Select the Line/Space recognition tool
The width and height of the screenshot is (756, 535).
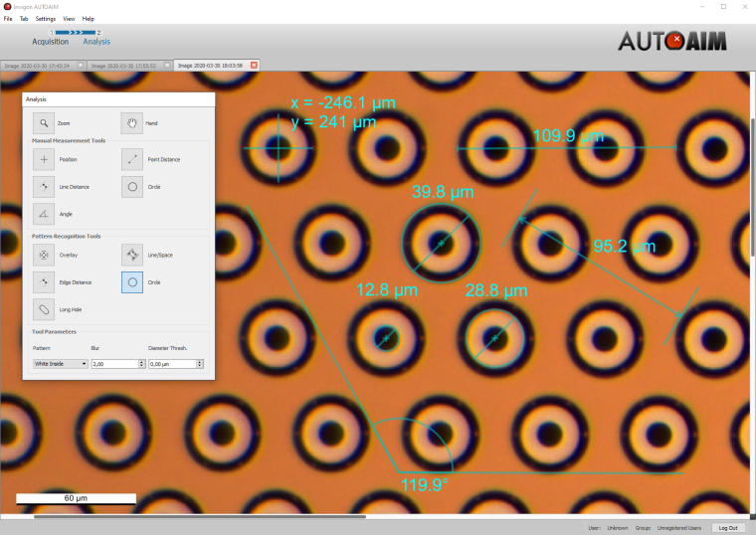[x=132, y=256]
